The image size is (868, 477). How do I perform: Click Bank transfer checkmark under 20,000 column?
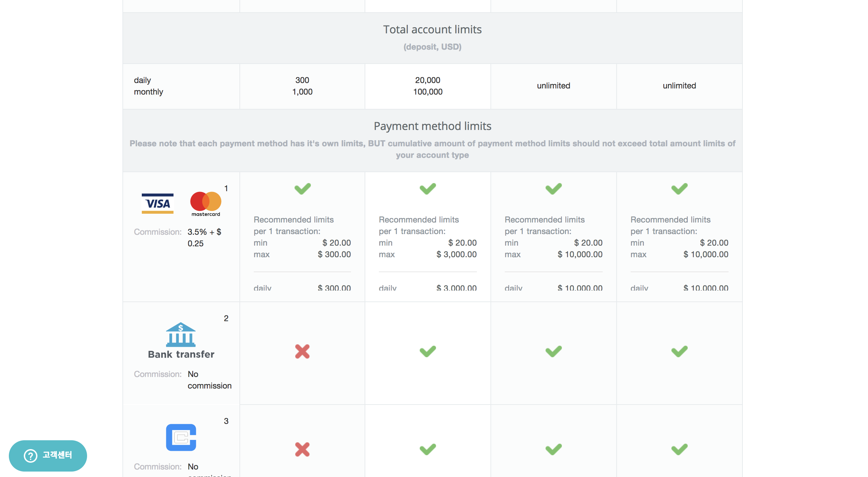(428, 351)
